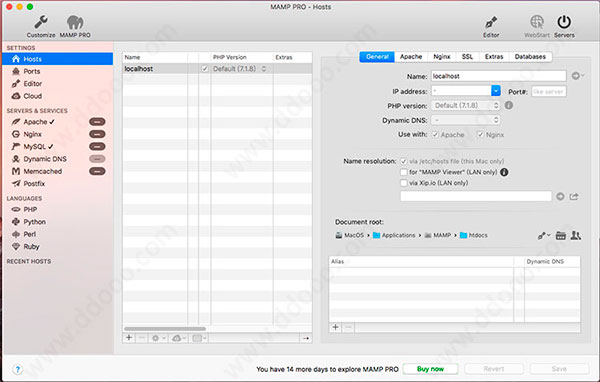This screenshot has height=382, width=600.
Task: Change PHP version in localhost host row
Action: [240, 69]
